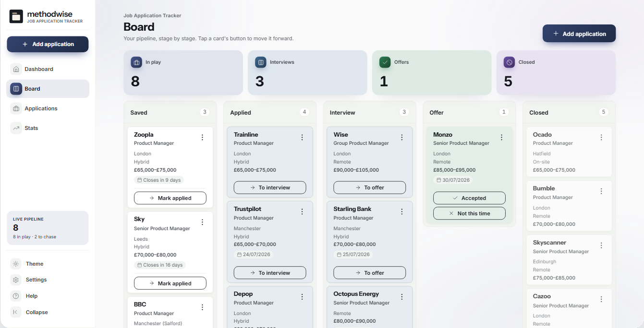Collapse the sidebar via Collapse label

point(37,312)
